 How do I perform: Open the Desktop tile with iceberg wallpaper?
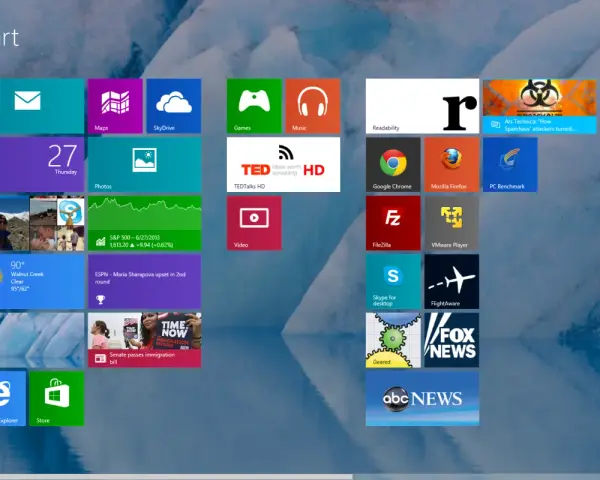click(42, 340)
